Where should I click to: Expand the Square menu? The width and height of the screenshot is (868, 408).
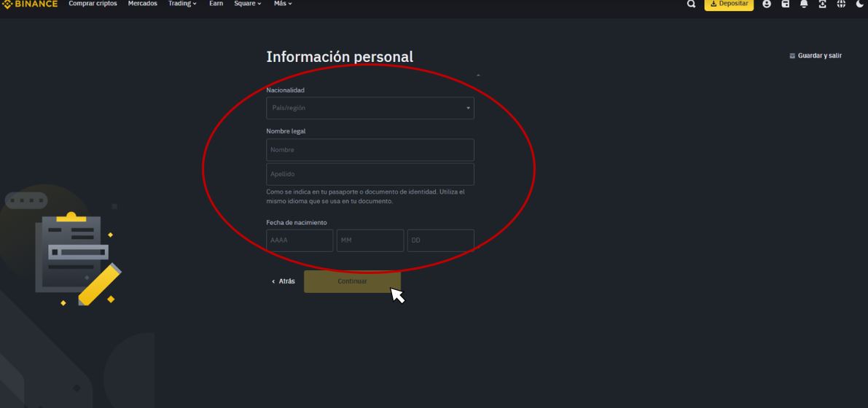247,4
